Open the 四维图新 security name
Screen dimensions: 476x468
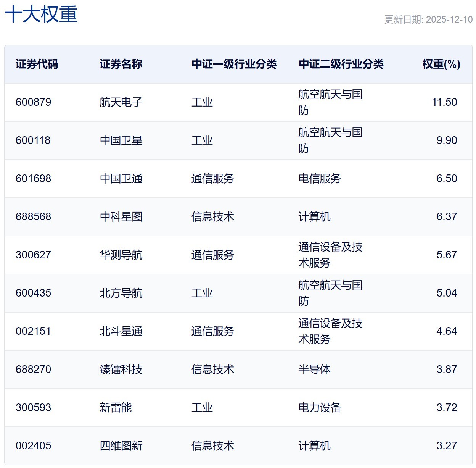[x=121, y=446]
